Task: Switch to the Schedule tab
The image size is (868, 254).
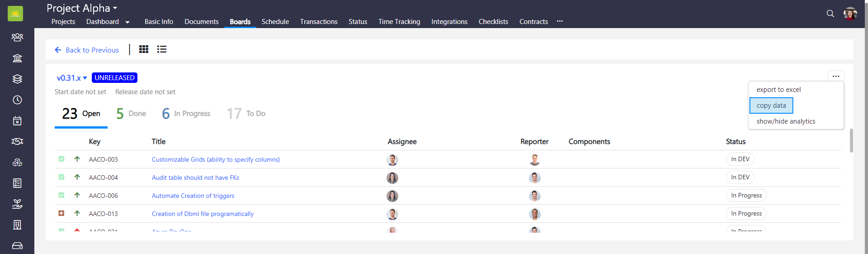Action: [275, 22]
